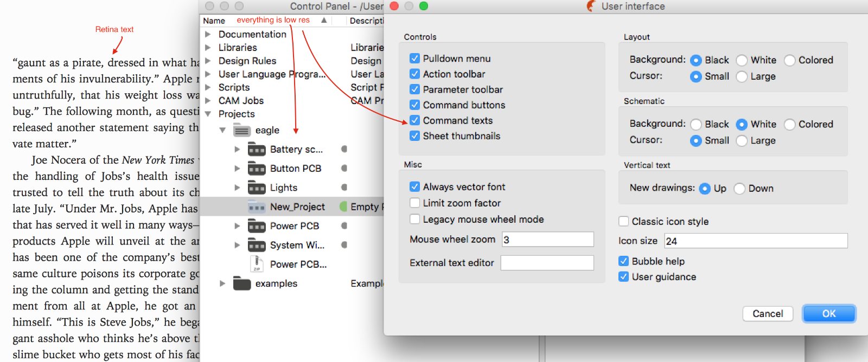Click the gray status dot beside Battery sc...
868x362 pixels.
(x=344, y=149)
